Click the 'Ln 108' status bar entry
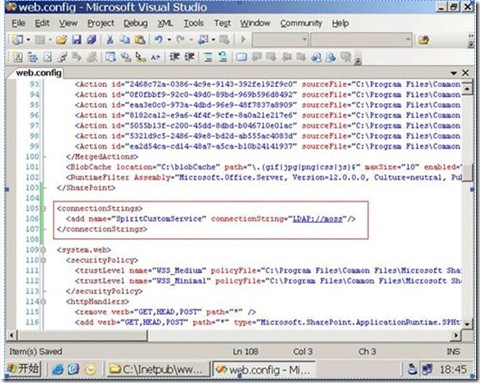Screen dimensions: 480x383 coord(245,351)
